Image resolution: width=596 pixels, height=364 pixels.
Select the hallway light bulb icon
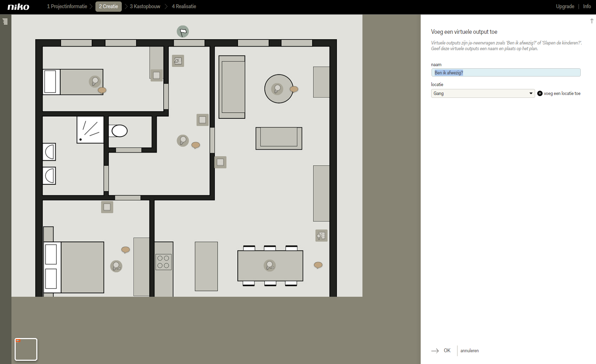click(183, 141)
